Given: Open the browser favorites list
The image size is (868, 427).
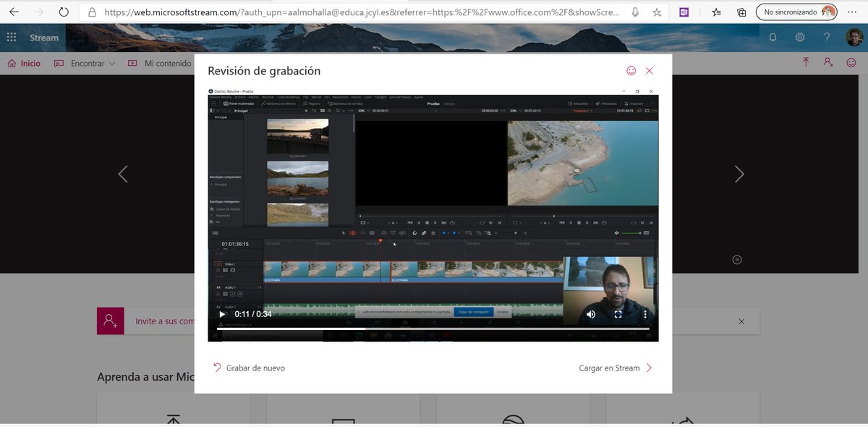Looking at the screenshot, I should tap(716, 12).
